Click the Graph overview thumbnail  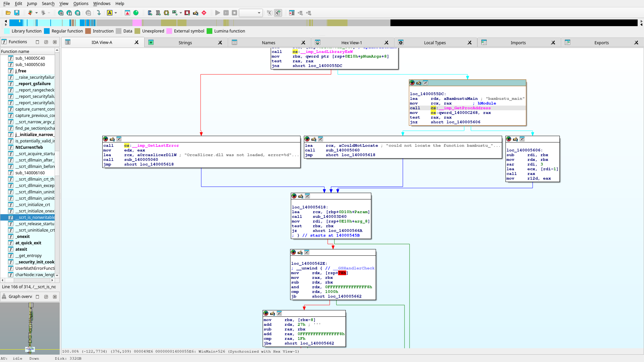pos(30,327)
